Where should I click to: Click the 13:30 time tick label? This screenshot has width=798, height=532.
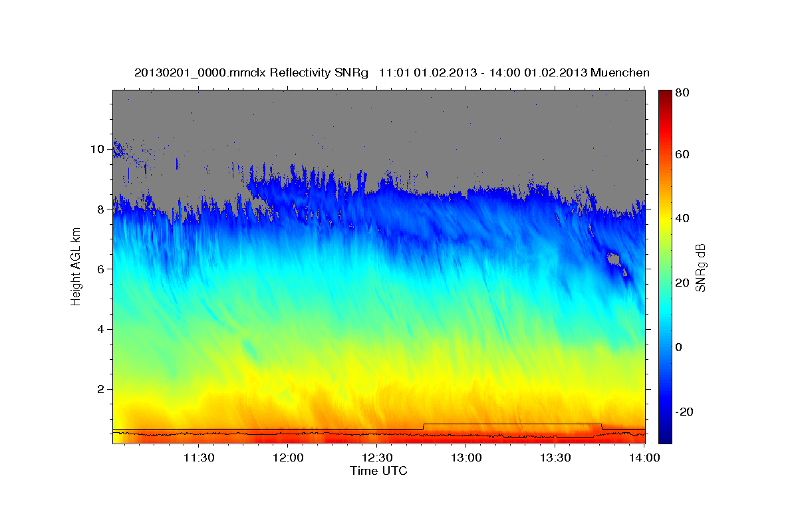pos(555,458)
